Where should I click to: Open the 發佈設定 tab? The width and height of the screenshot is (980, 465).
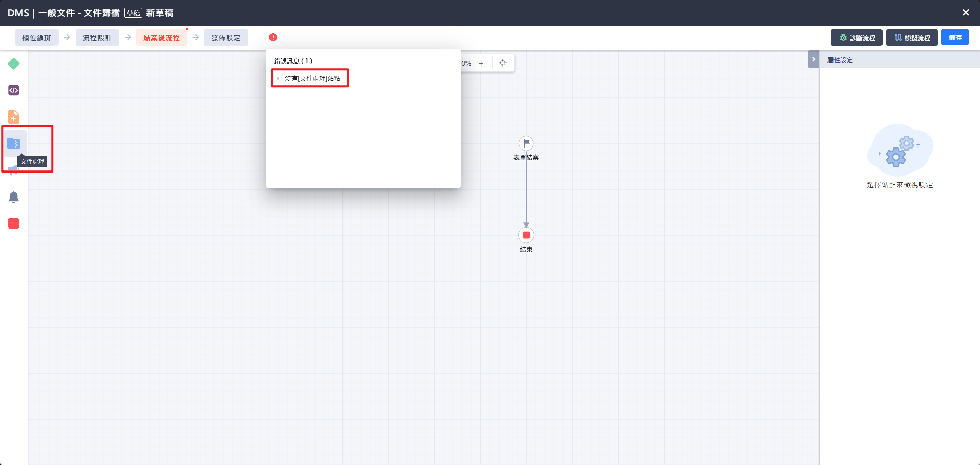tap(226, 37)
